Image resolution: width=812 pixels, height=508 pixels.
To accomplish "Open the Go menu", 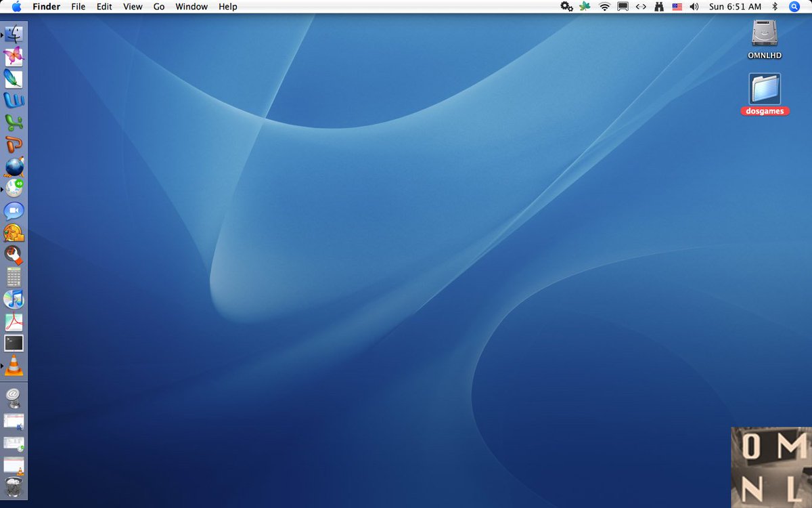I will 158,7.
